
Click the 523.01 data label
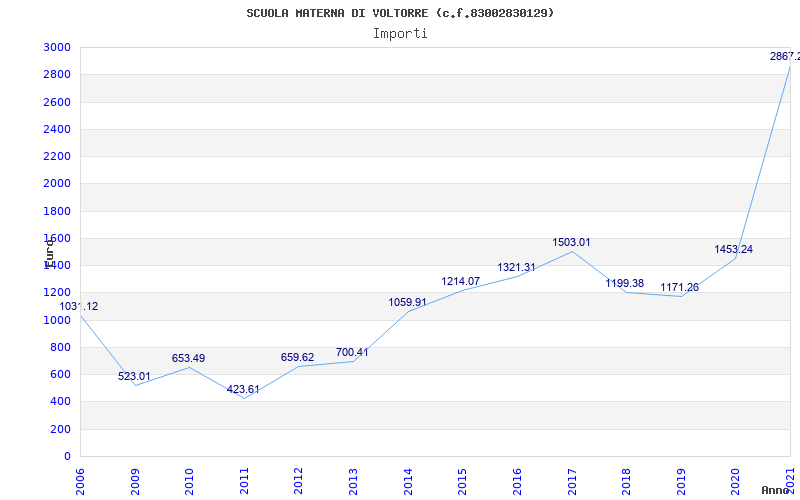(134, 377)
